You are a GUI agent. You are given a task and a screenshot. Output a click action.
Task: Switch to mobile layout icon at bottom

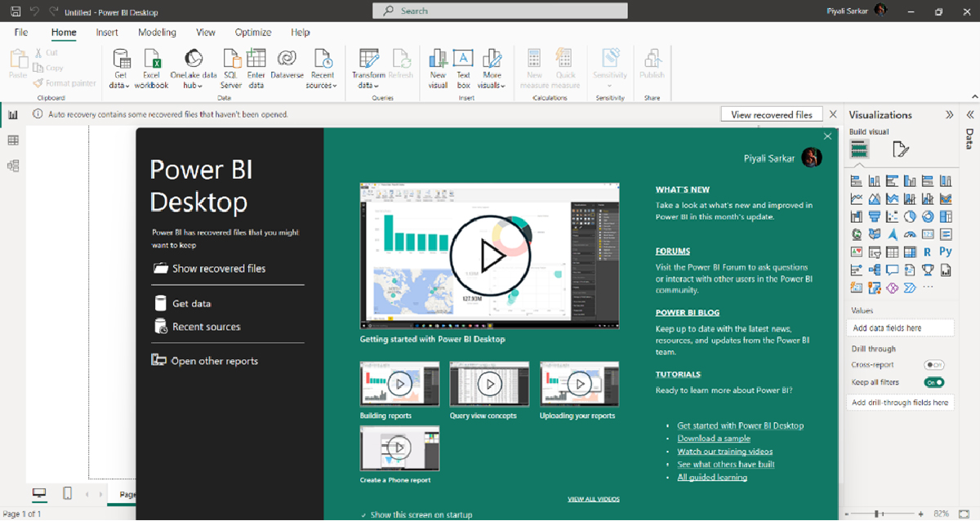[x=68, y=493]
